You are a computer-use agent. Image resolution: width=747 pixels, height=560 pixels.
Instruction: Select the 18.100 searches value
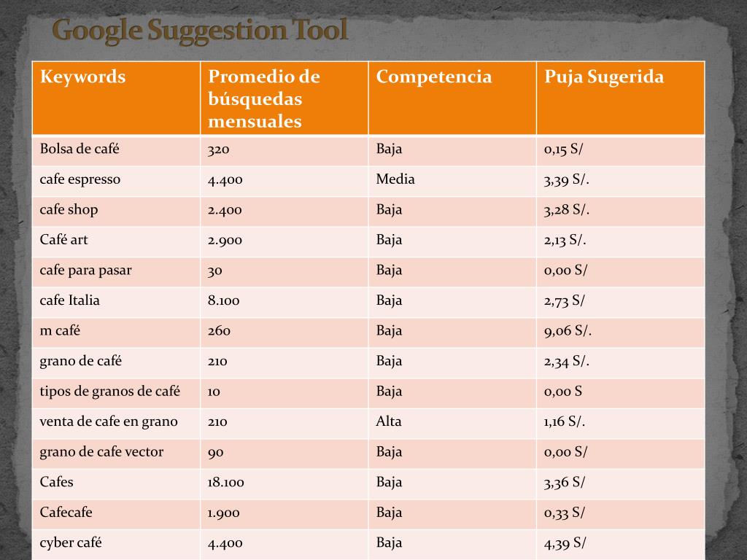click(226, 483)
